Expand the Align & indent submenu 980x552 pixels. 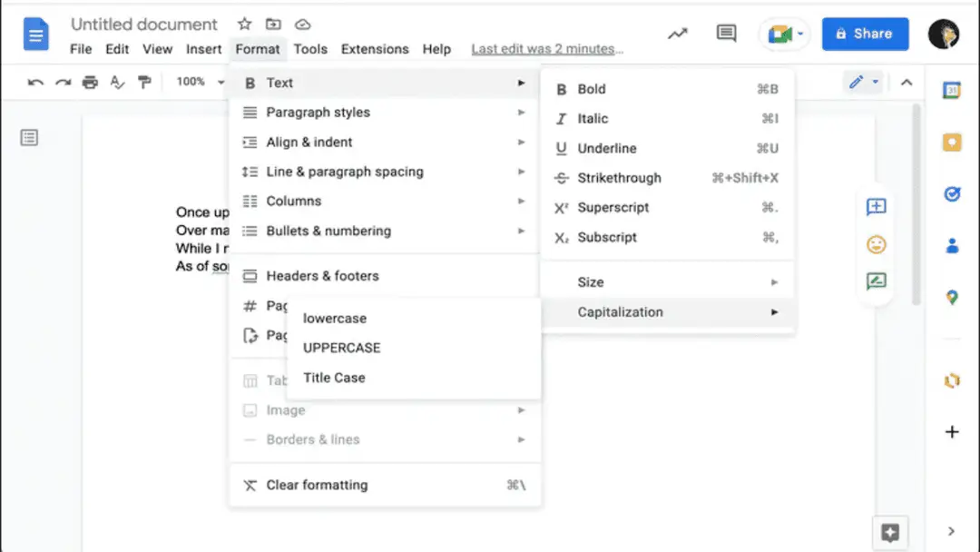pos(384,142)
